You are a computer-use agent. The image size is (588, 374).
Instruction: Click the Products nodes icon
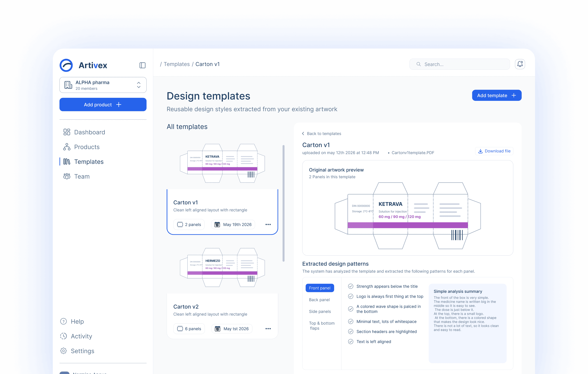coord(67,147)
